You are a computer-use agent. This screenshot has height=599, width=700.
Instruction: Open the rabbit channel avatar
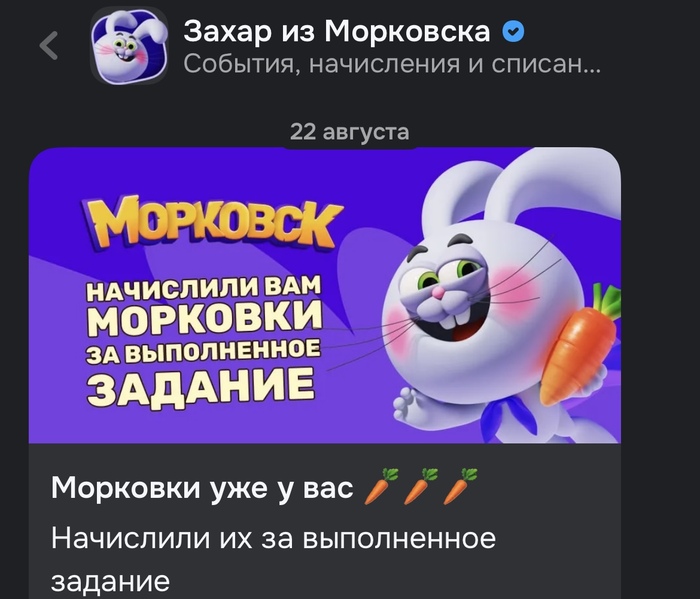coord(129,46)
